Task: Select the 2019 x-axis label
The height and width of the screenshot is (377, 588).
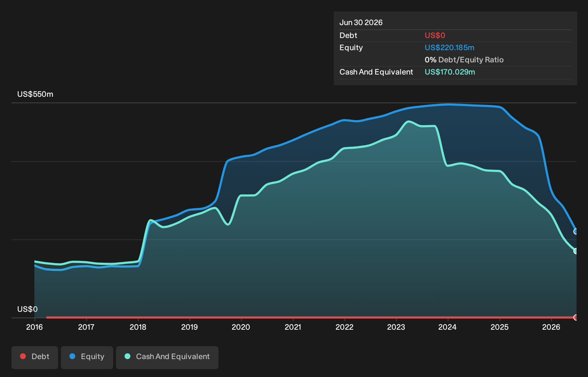Action: (x=189, y=327)
